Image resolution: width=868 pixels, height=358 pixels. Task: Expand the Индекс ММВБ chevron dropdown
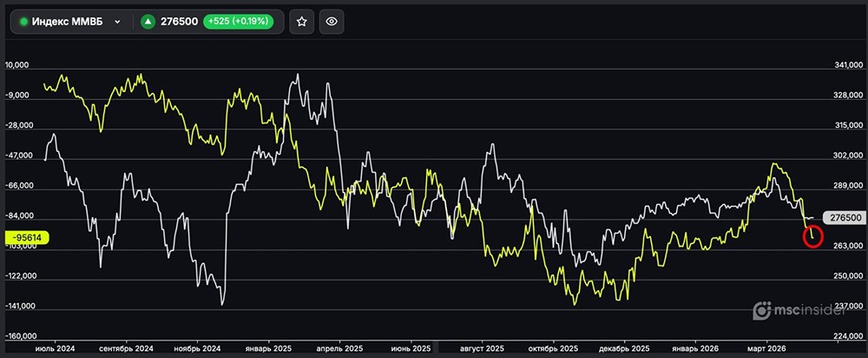117,22
